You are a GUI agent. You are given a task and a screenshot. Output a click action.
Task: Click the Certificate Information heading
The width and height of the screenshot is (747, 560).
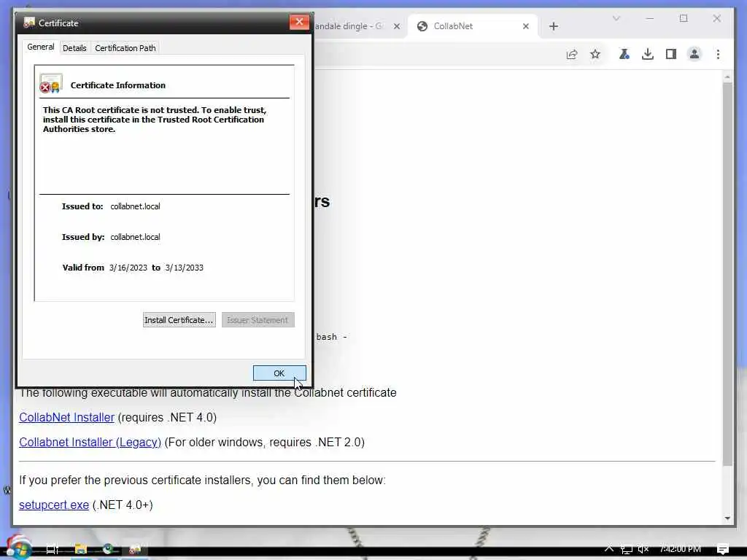pyautogui.click(x=118, y=85)
